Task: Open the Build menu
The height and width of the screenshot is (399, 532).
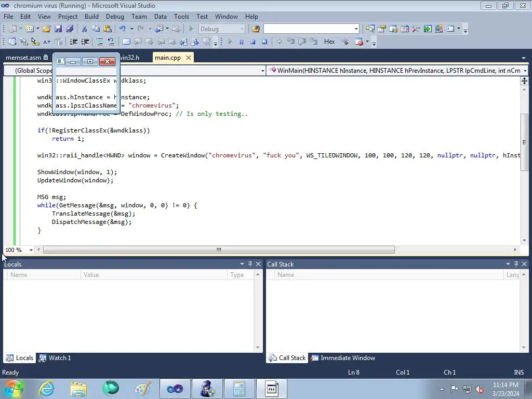Action: [91, 16]
